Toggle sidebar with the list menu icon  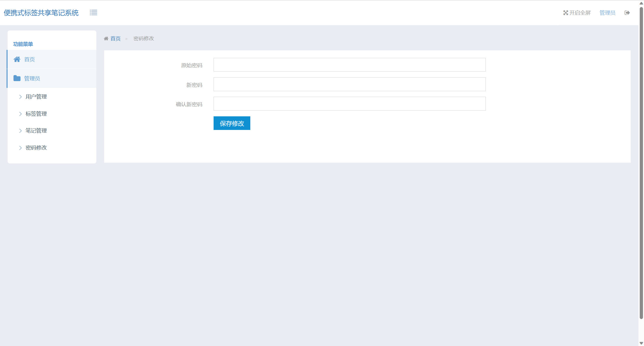click(93, 13)
